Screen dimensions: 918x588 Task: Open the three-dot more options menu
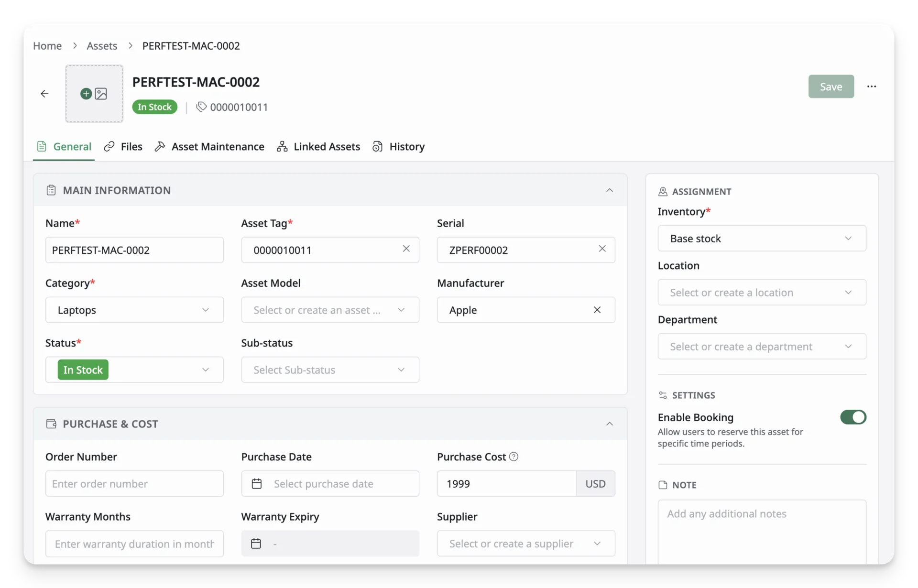click(x=872, y=87)
